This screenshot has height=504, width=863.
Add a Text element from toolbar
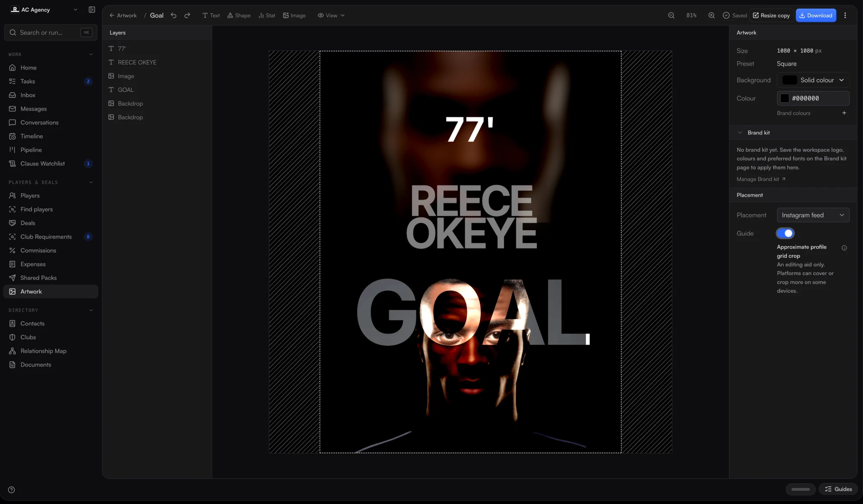tap(211, 16)
